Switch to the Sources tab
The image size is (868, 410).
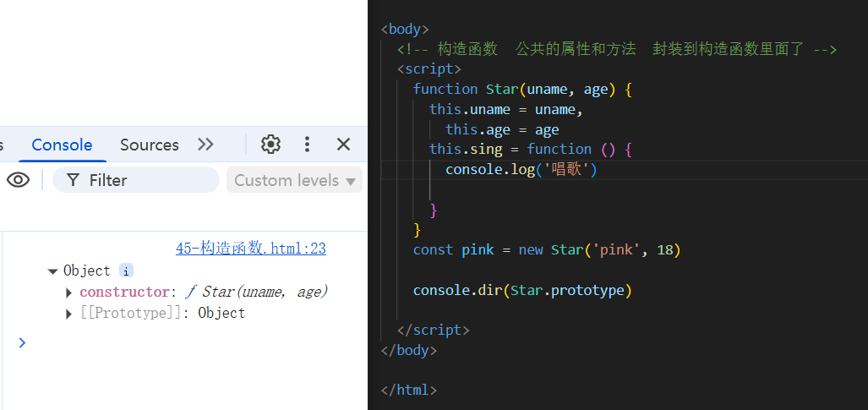coord(150,145)
